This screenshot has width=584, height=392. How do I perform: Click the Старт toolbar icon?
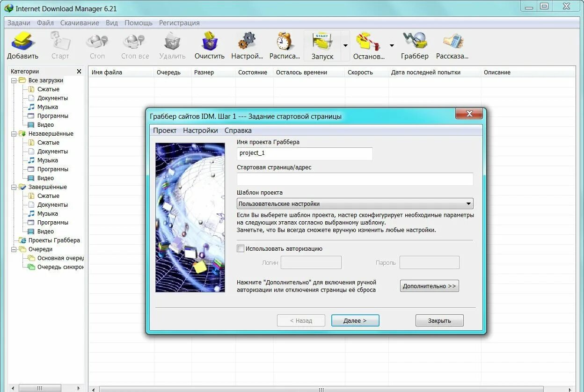[60, 41]
